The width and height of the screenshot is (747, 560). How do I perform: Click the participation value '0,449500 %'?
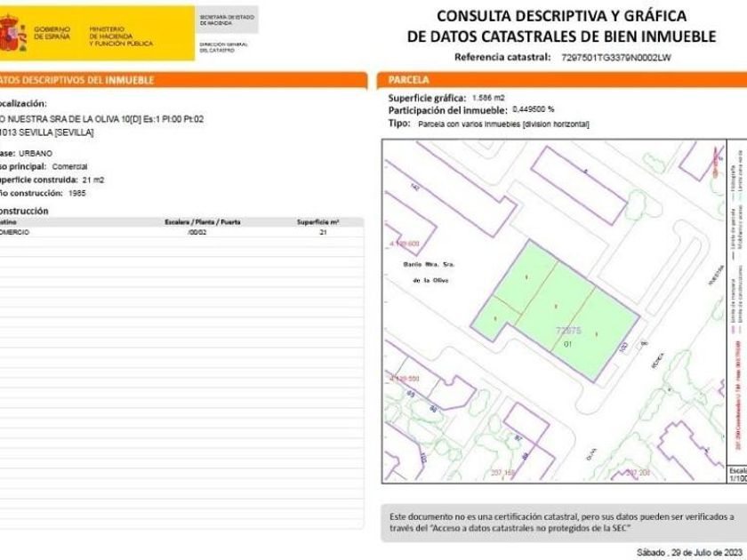click(x=533, y=109)
